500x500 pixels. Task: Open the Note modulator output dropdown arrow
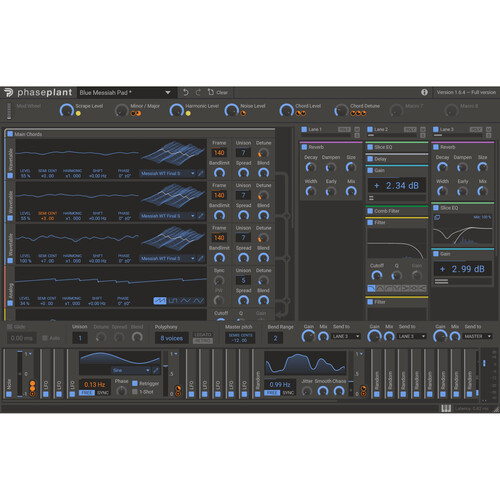coord(30,354)
